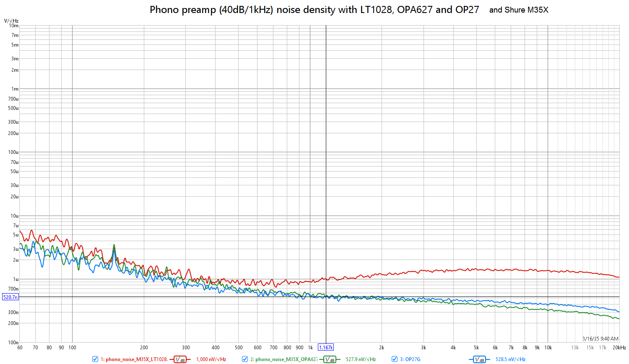Select the red phono_noise_M35X_LT1028 trace name
This screenshot has height=364, width=629.
tap(134, 359)
